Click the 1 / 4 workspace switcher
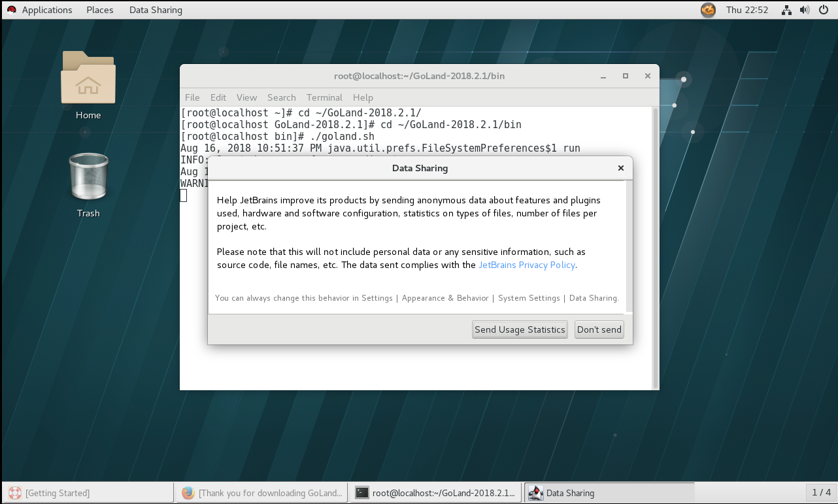Viewport: 838px width, 504px height. [821, 492]
